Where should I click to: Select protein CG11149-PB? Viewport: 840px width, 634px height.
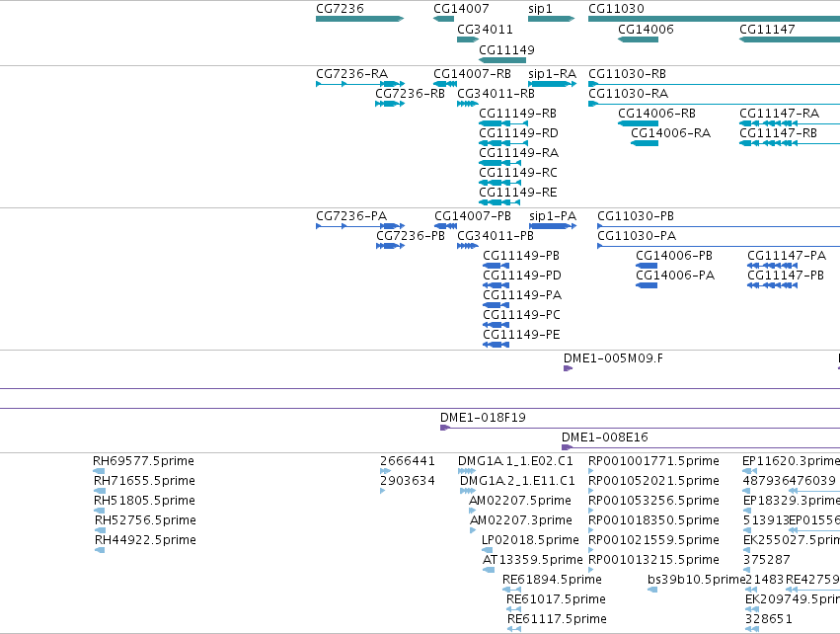[x=496, y=266]
